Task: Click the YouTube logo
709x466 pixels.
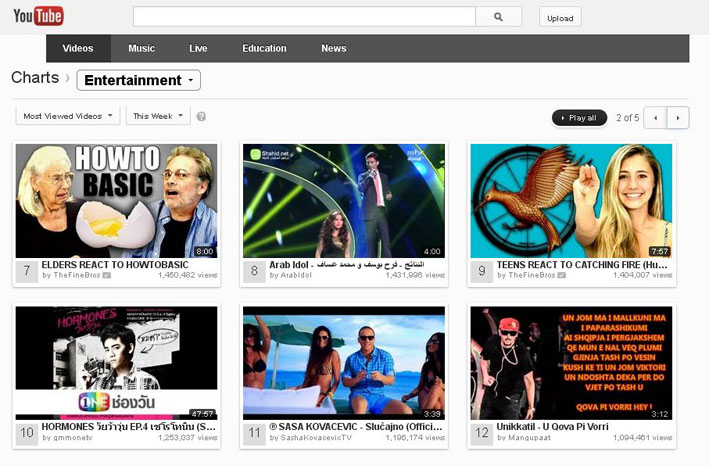Action: click(38, 16)
